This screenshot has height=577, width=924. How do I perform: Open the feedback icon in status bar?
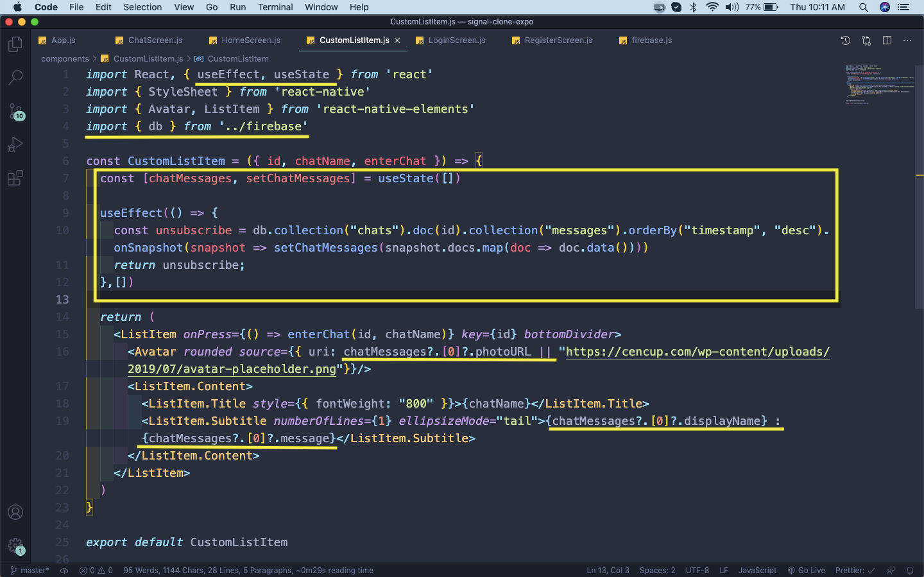click(x=891, y=571)
